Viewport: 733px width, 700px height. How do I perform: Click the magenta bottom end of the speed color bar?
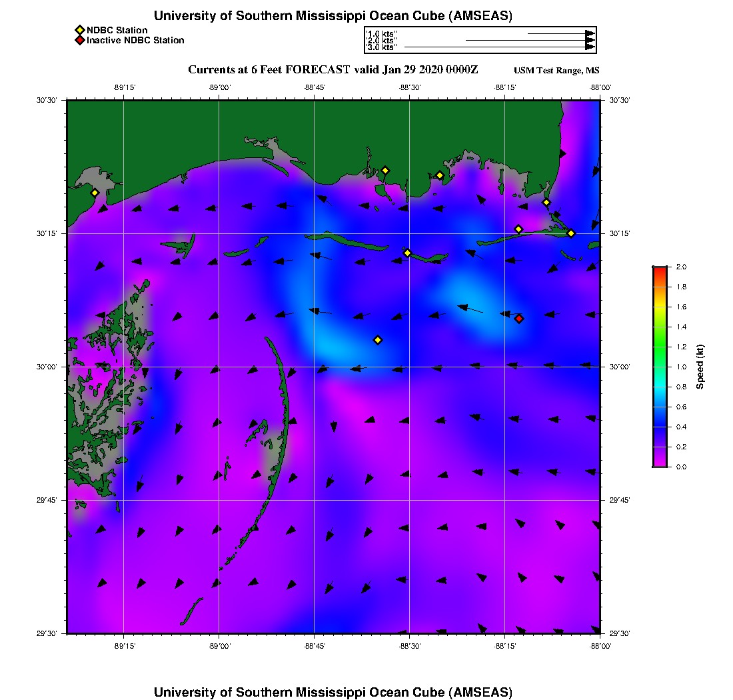[x=660, y=462]
